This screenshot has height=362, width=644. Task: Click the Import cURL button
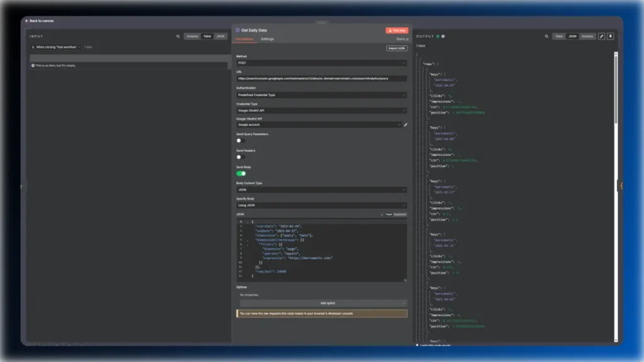397,48
